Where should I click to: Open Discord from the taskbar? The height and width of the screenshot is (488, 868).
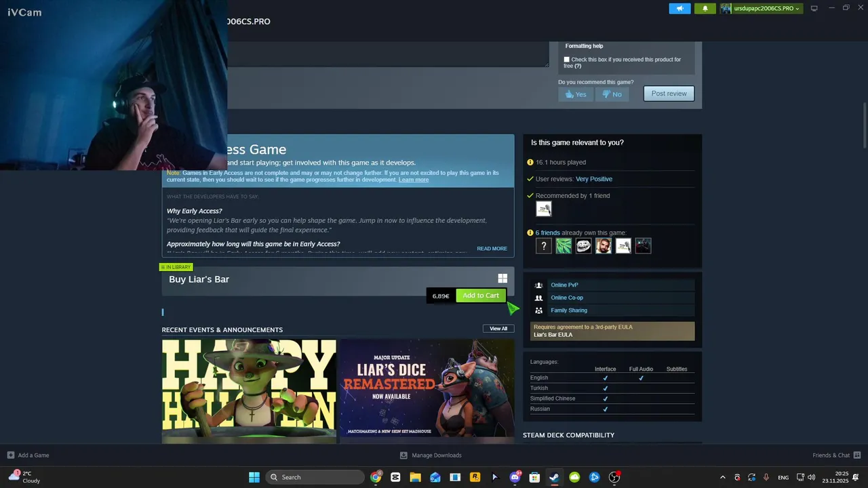515,477
